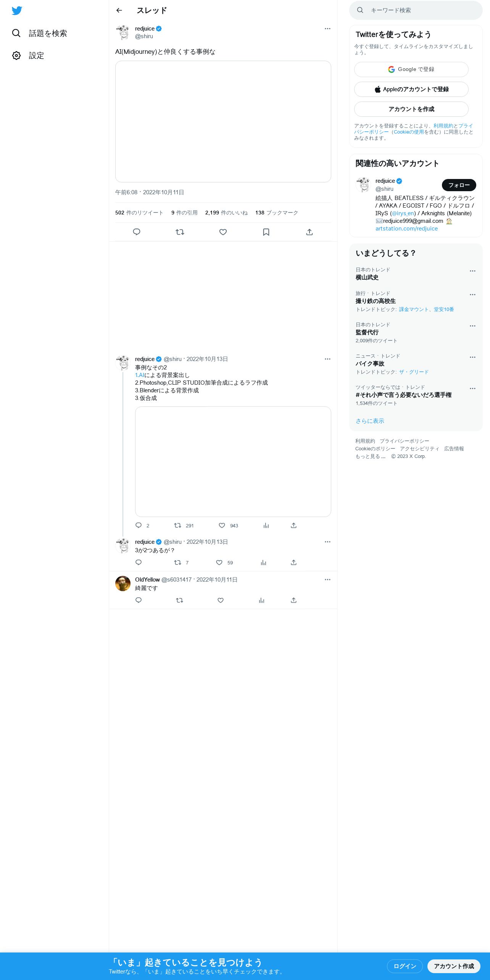
Task: Share the main tweet
Action: point(309,232)
